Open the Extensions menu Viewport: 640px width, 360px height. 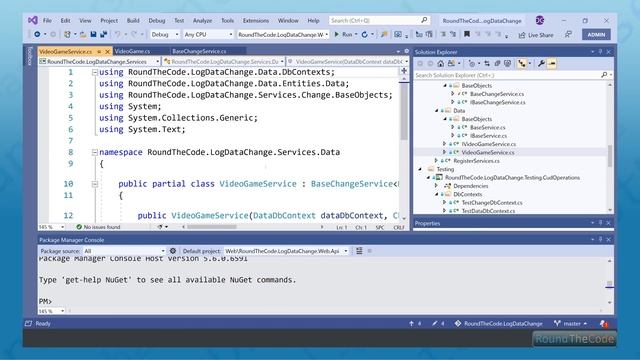256,20
